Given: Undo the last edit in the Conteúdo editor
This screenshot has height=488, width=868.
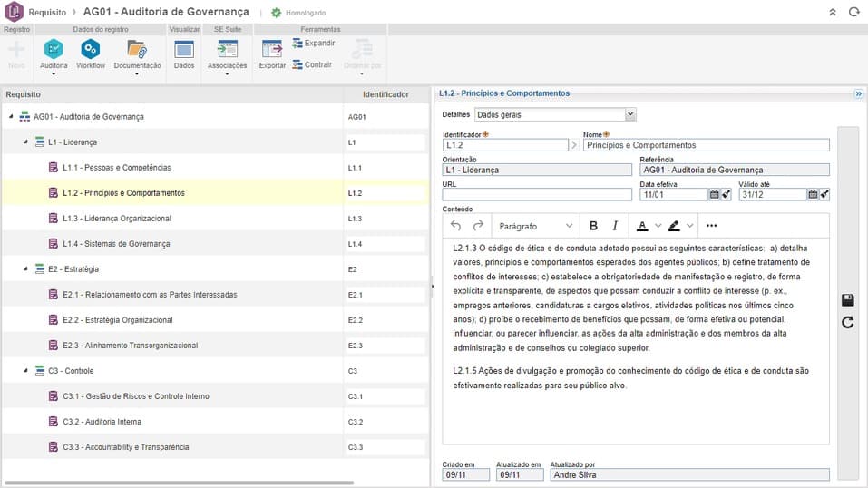Looking at the screenshot, I should [x=455, y=226].
